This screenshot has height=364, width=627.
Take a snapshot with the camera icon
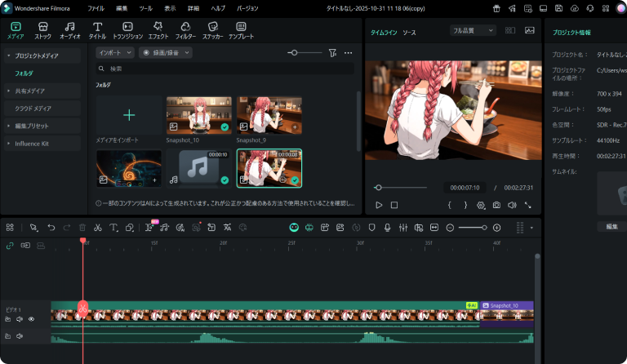(x=496, y=206)
